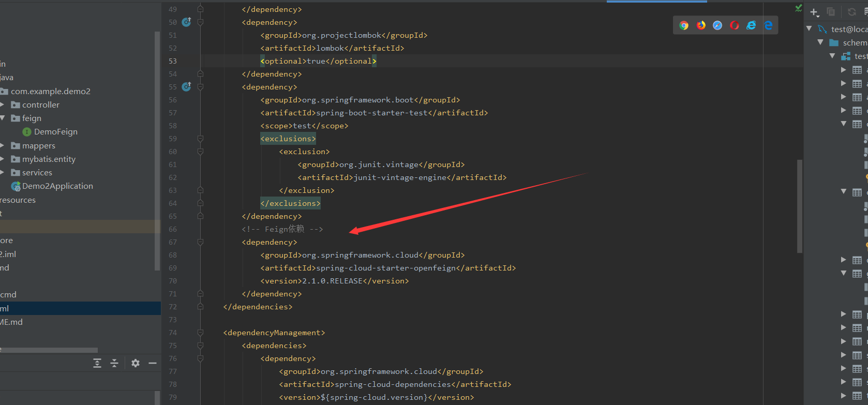Image resolution: width=868 pixels, height=405 pixels.
Task: Fold the dependencies block at line 75
Action: [x=200, y=346]
